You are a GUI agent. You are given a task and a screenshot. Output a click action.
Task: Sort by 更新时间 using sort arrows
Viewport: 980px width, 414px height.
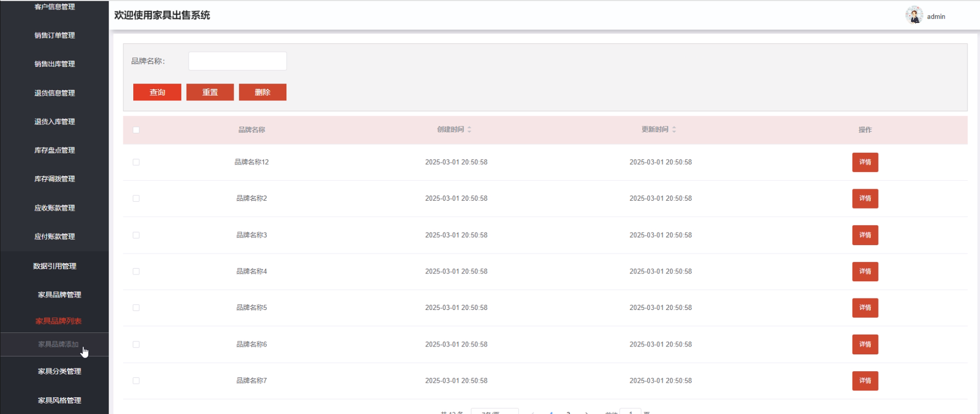[674, 130]
